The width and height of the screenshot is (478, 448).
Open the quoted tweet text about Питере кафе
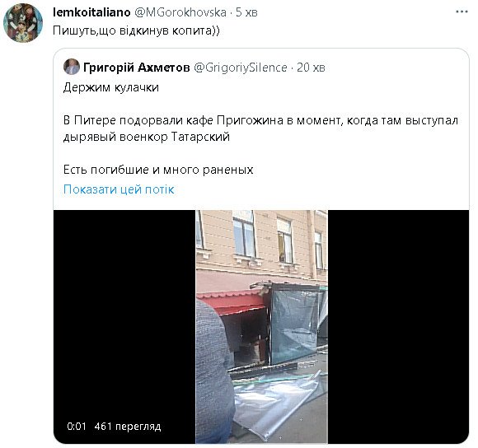tap(260, 128)
